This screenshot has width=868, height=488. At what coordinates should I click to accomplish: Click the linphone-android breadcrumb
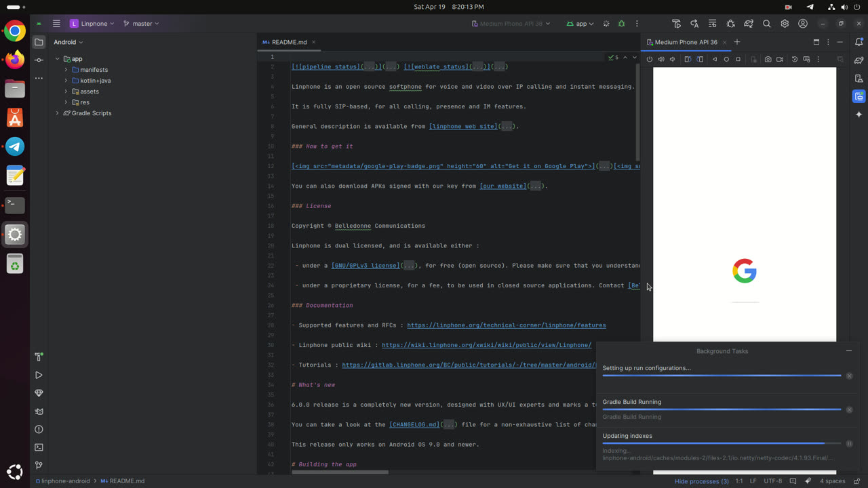tap(62, 481)
